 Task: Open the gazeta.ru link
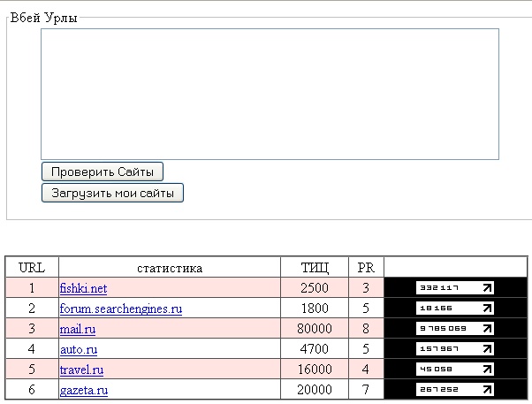[x=84, y=390]
